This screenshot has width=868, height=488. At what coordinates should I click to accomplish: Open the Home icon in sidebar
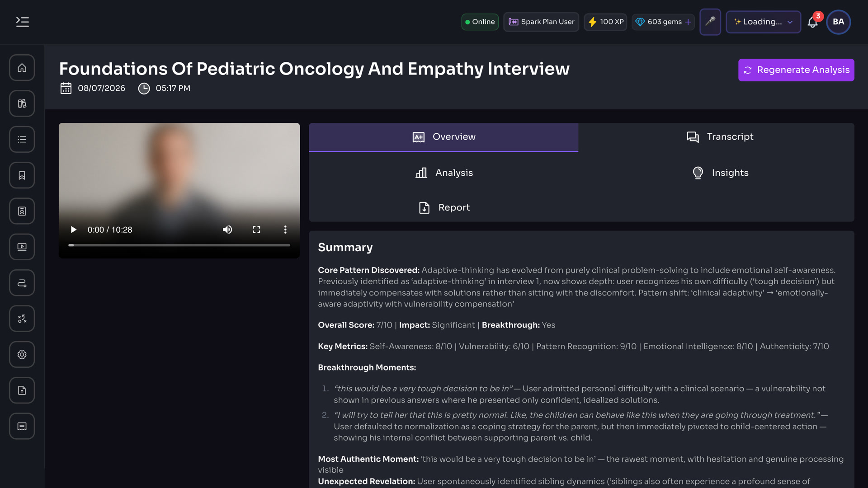pyautogui.click(x=22, y=68)
